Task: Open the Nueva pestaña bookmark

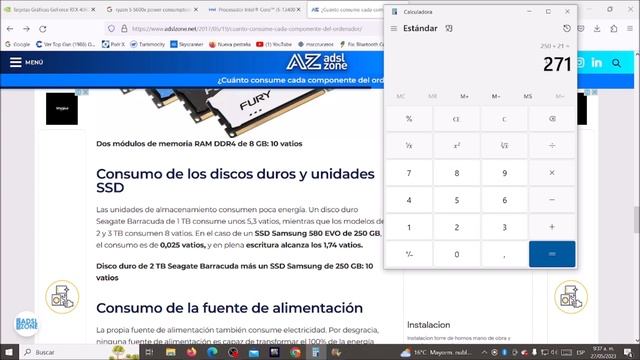Action: [x=230, y=44]
